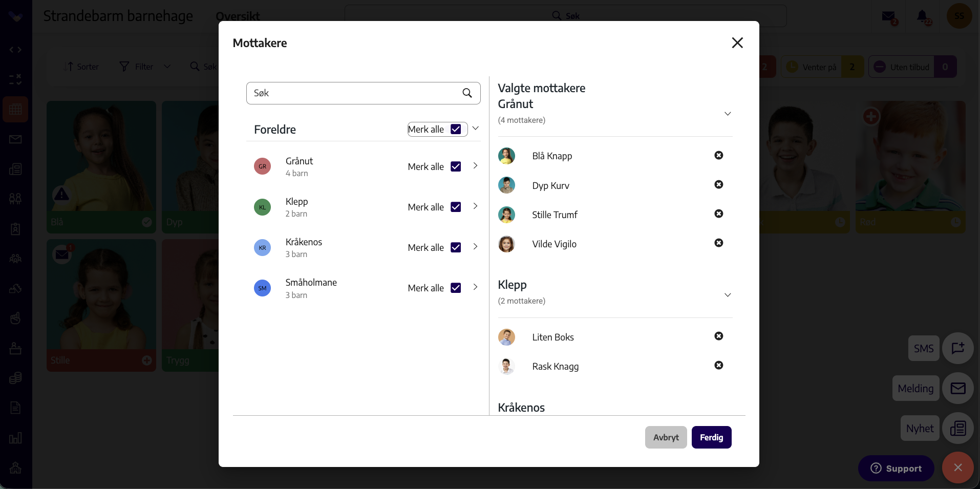Open the Filter dropdown in toolbar
The image size is (980, 489).
click(144, 67)
